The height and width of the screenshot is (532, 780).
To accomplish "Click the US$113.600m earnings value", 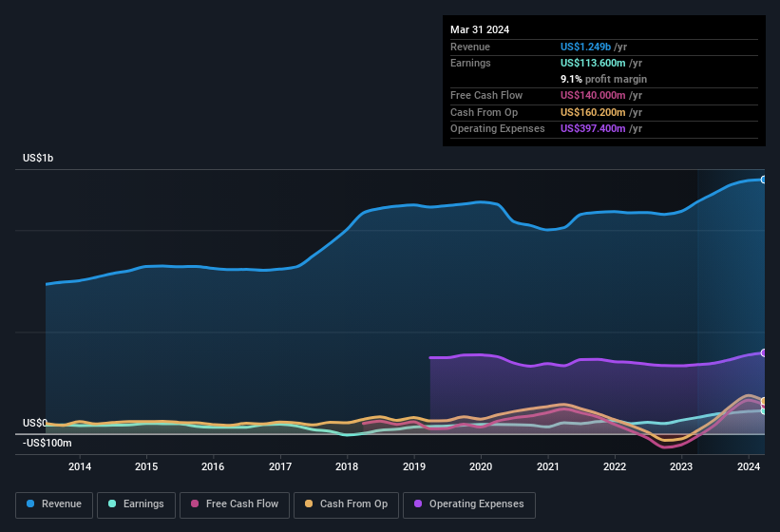I will coord(594,63).
